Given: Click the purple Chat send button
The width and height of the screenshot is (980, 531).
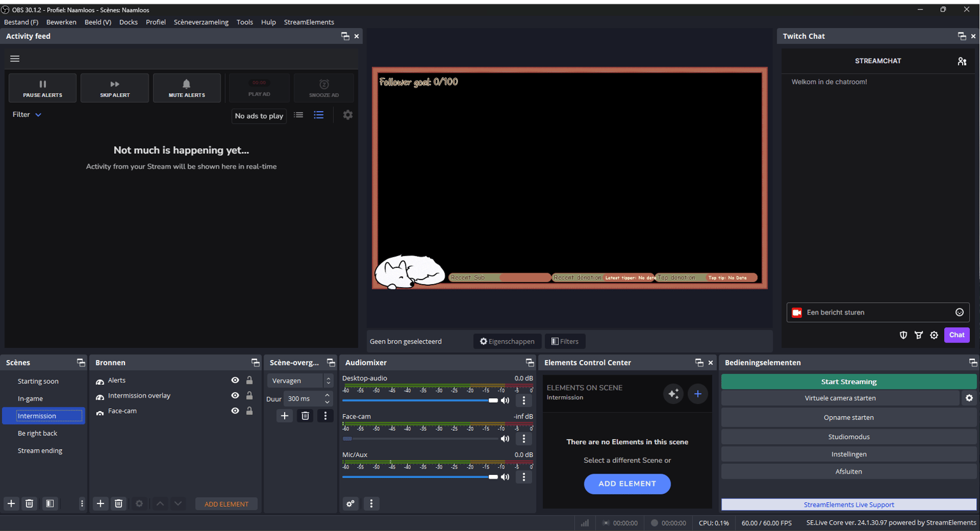Looking at the screenshot, I should [x=956, y=335].
